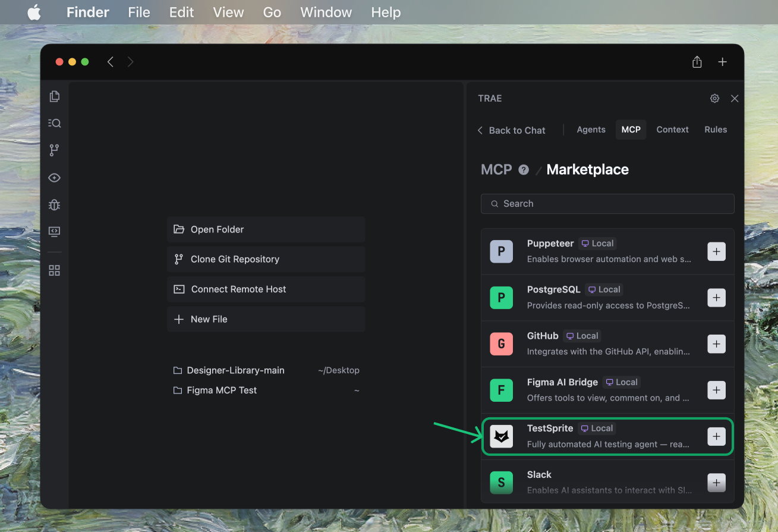
Task: Open the Go menu
Action: pos(272,12)
